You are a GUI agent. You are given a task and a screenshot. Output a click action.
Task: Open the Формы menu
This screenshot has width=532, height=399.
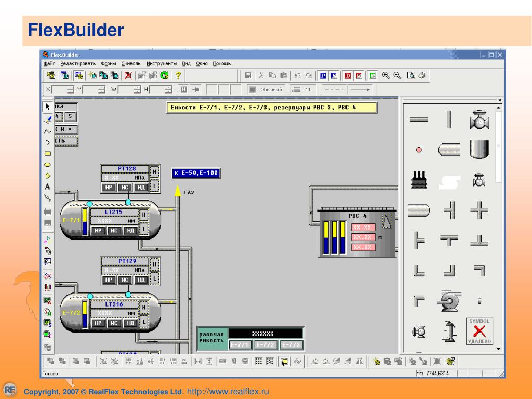(109, 63)
